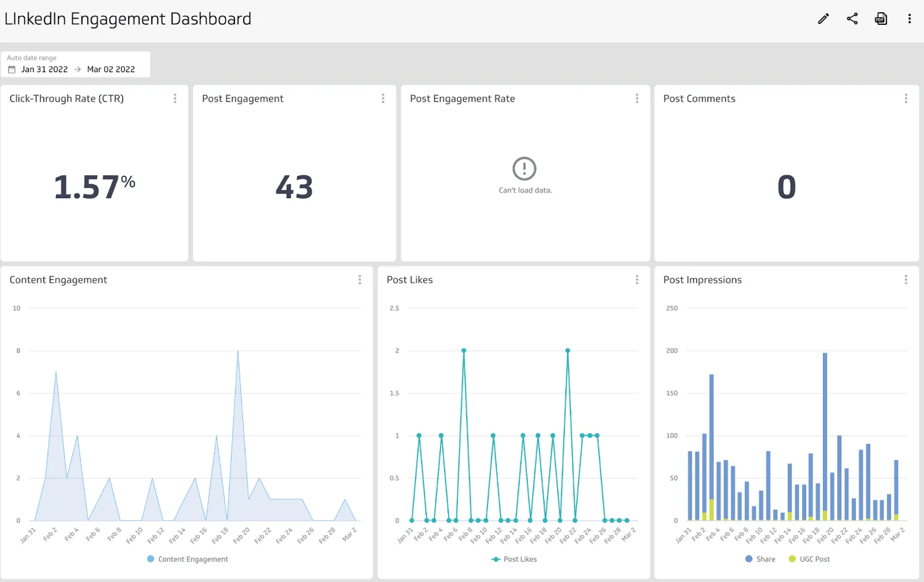Open the Post Impressions options menu
Screen dimensions: 924x582
(905, 280)
